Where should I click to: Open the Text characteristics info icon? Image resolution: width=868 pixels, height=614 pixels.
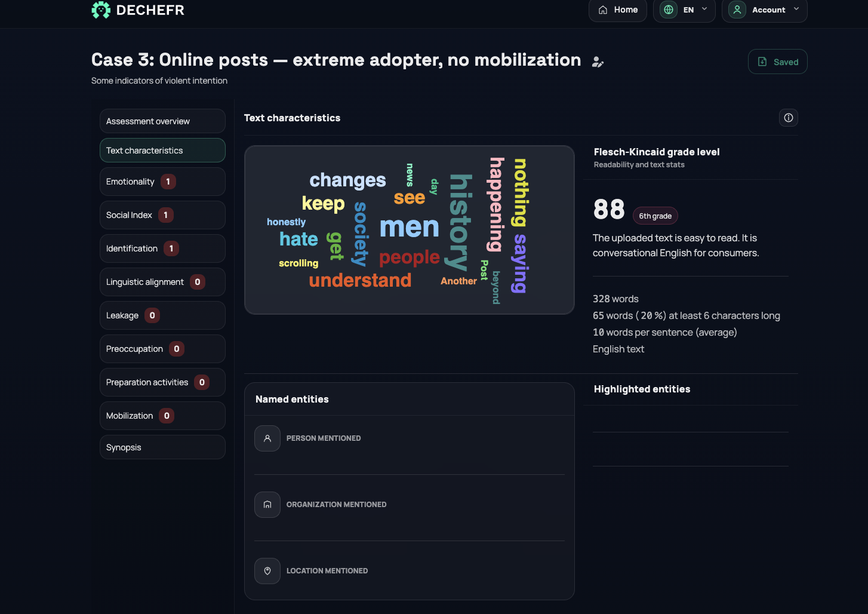(x=789, y=118)
